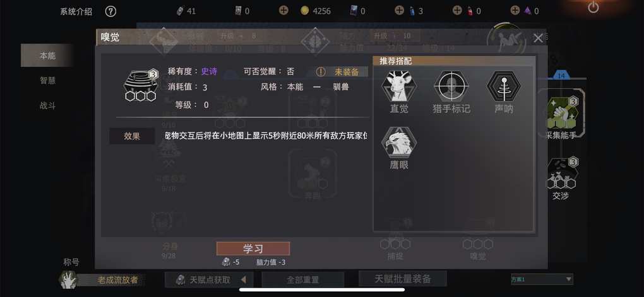Open the 方案1 loadout dropdown
Screen dimensions: 644x297
[x=542, y=279]
